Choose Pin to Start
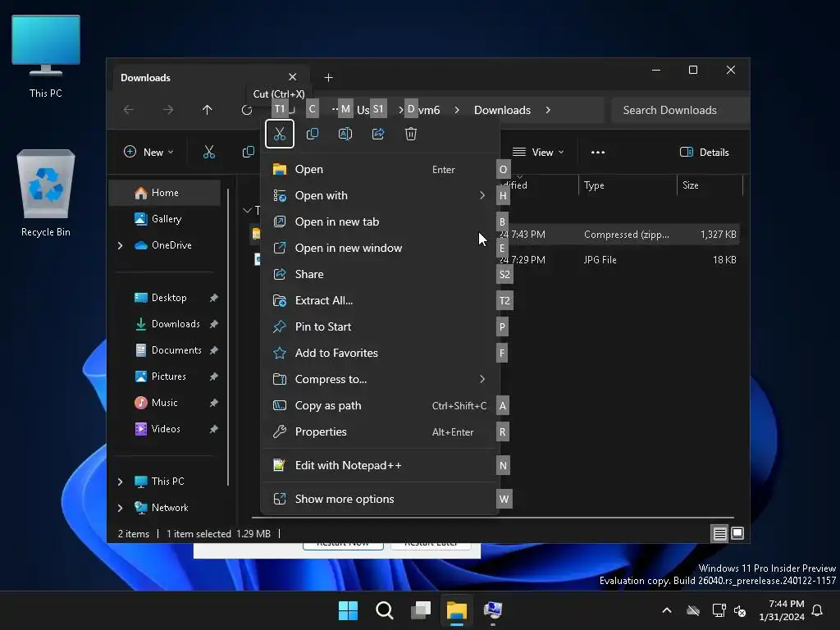The width and height of the screenshot is (840, 630). (380, 326)
